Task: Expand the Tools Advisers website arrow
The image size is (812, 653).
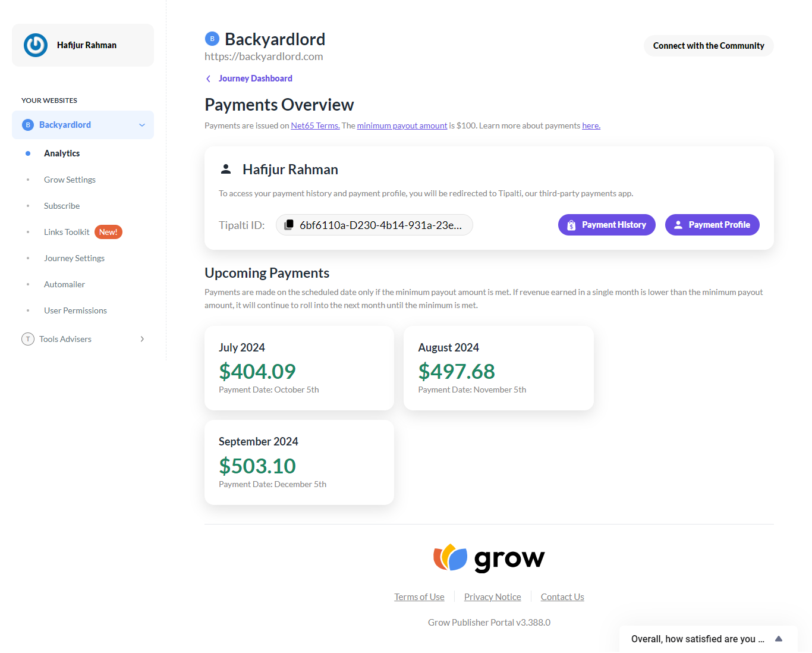Action: (142, 339)
